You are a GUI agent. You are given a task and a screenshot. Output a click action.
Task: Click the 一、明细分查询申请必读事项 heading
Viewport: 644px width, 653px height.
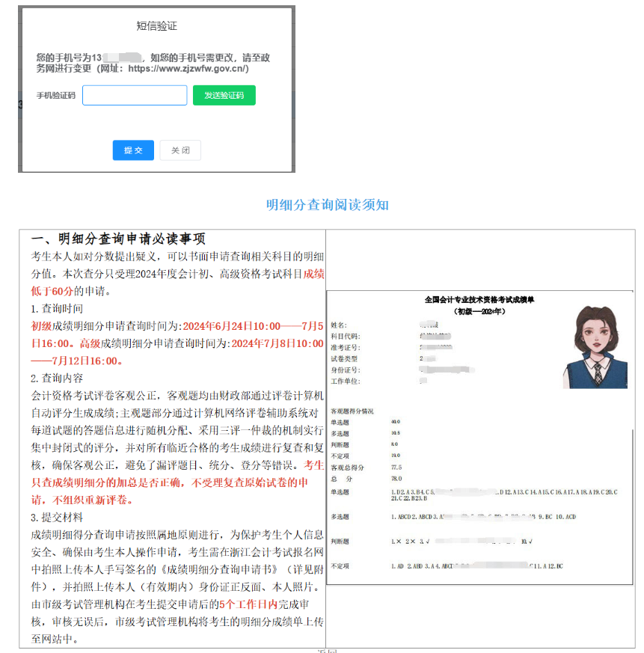(118, 239)
